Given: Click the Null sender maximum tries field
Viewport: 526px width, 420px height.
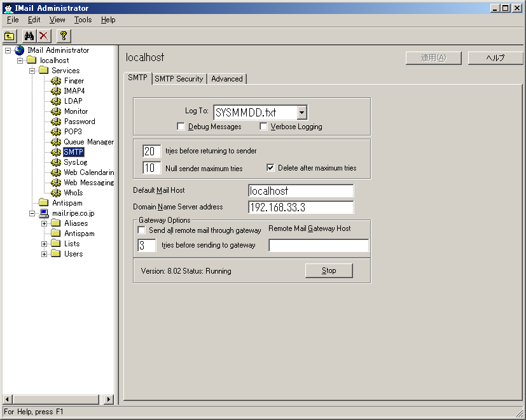Looking at the screenshot, I should pyautogui.click(x=151, y=167).
